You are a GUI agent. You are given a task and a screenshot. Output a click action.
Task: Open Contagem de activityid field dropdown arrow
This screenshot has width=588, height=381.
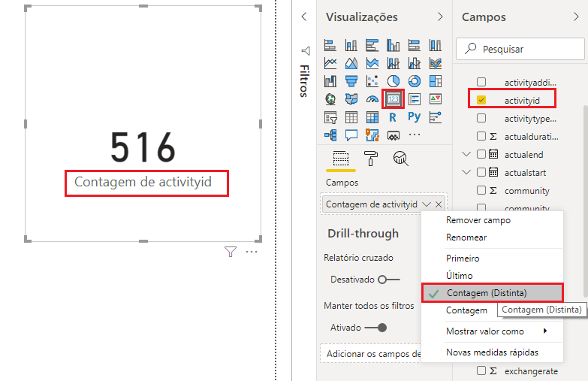click(426, 204)
